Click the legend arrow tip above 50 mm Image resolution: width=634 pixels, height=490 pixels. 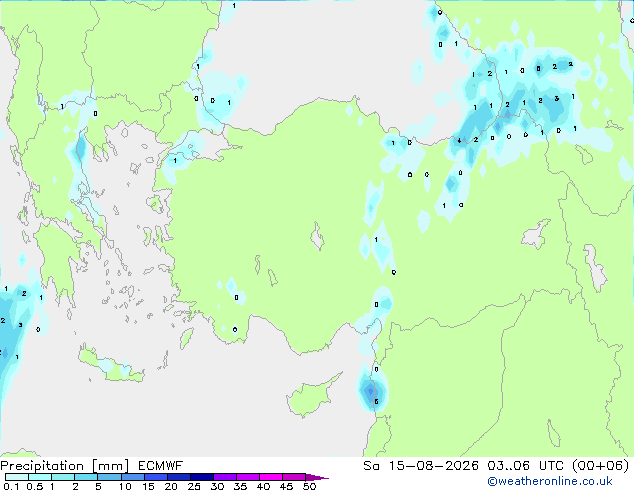point(317,477)
